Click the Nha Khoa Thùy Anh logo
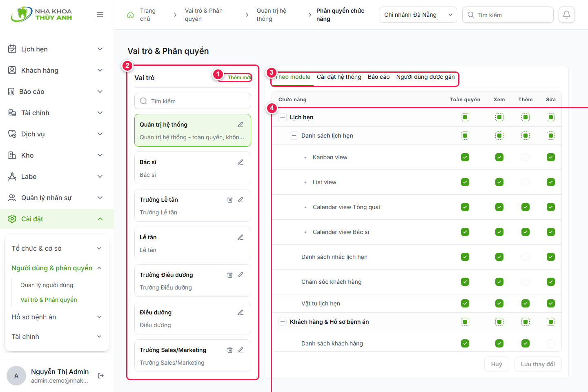The image size is (588, 392). coord(42,14)
